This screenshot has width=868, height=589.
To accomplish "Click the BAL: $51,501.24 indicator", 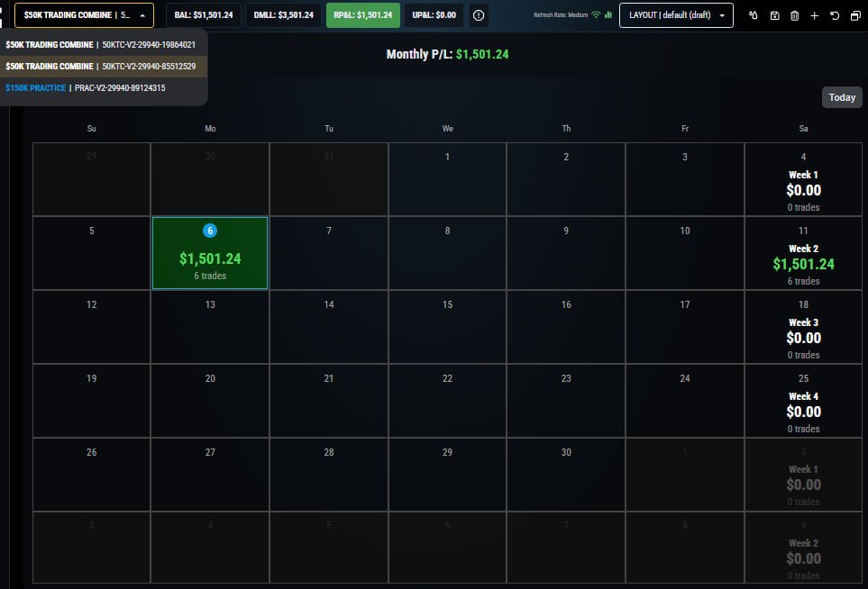I will 204,15.
